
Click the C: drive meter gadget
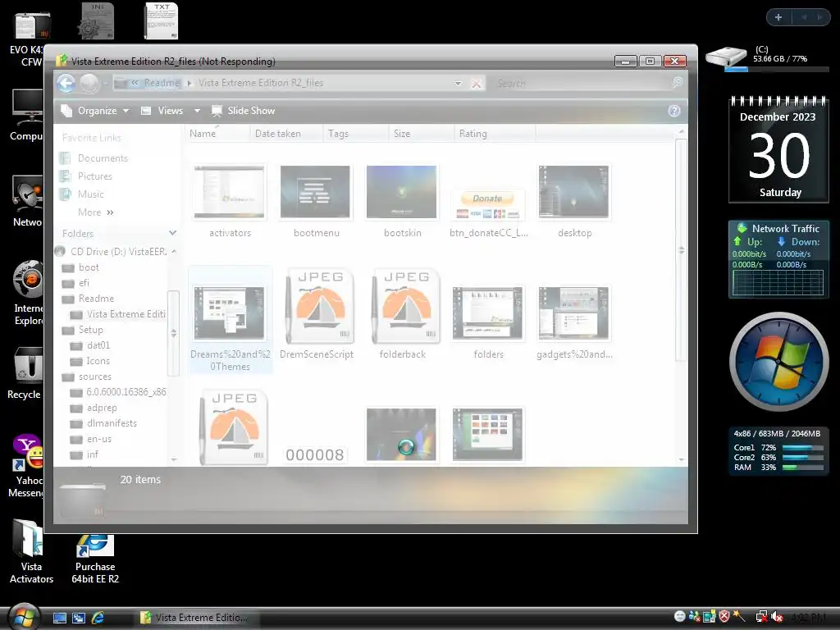pos(767,58)
